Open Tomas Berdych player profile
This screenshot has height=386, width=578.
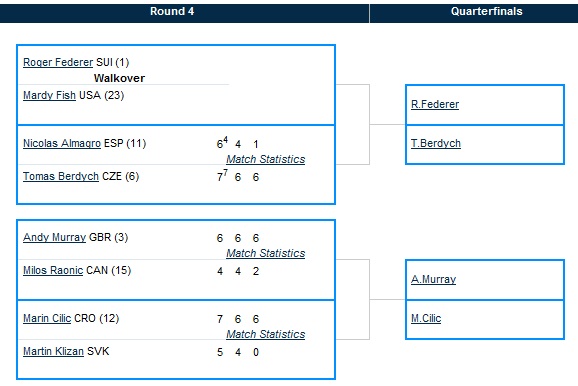coord(61,176)
